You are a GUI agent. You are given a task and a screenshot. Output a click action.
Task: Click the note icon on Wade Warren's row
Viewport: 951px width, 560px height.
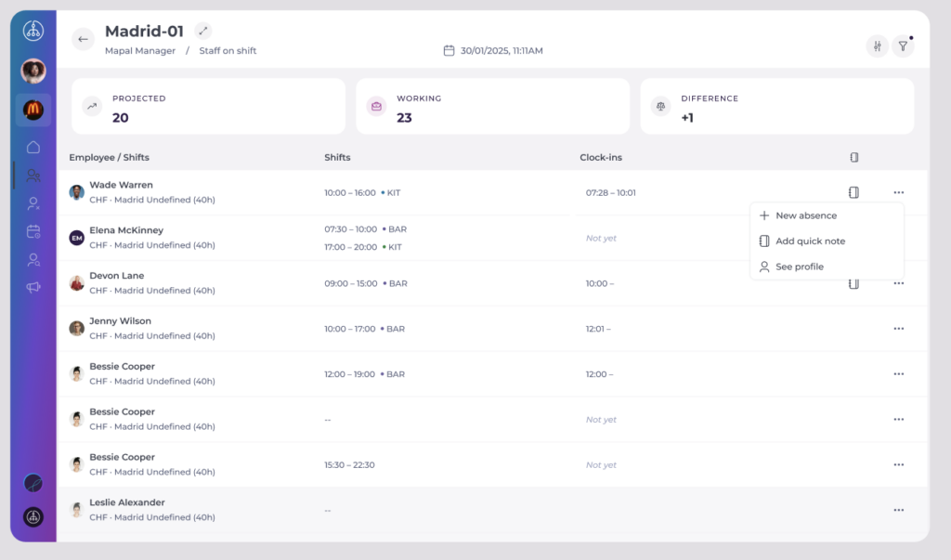point(853,192)
